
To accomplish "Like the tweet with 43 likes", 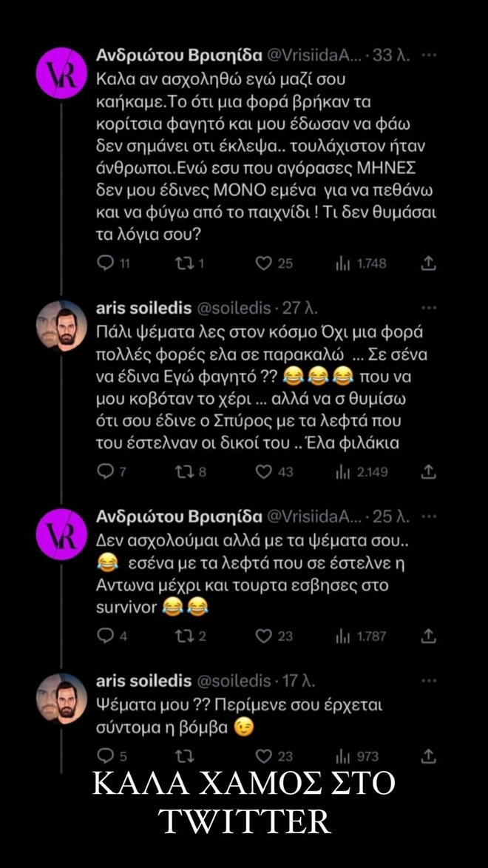I will [x=263, y=471].
